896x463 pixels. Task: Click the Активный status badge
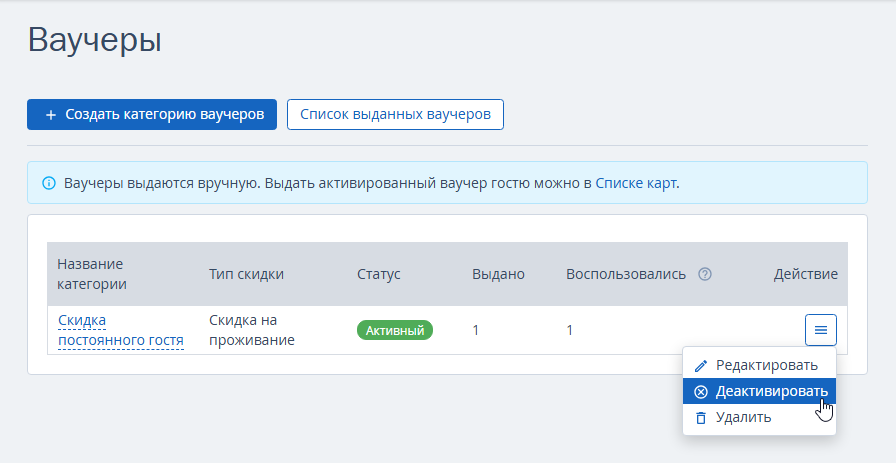click(x=395, y=330)
